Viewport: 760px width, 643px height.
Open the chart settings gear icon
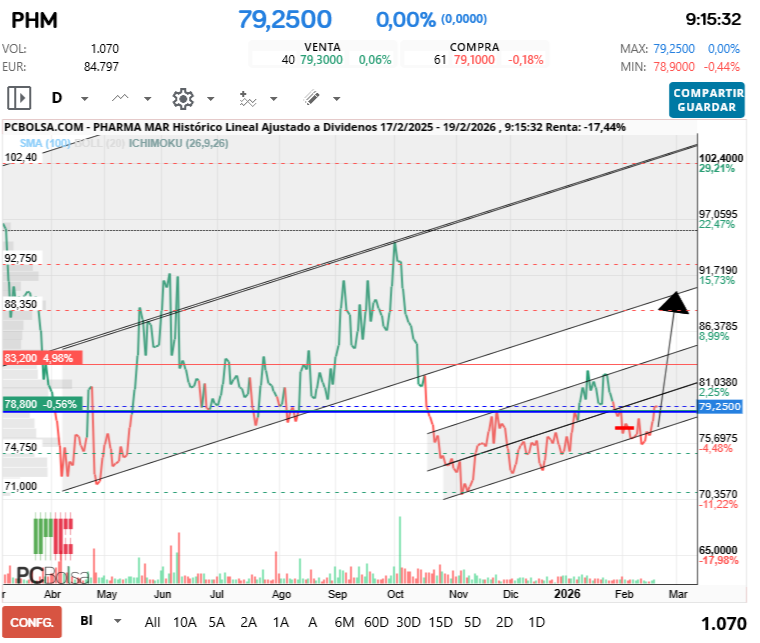183,98
